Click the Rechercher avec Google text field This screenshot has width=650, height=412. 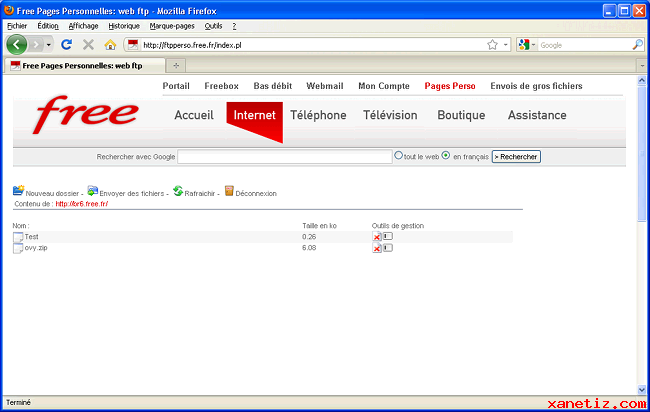click(x=285, y=157)
